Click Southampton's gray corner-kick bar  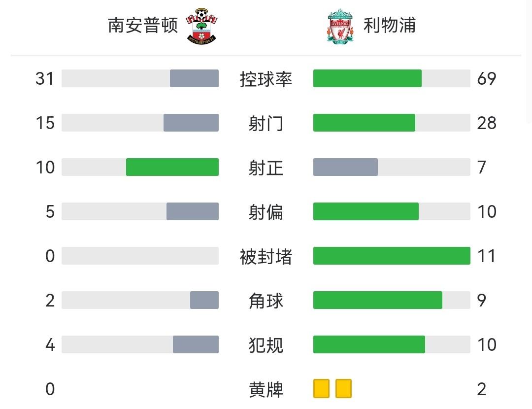[x=204, y=300]
